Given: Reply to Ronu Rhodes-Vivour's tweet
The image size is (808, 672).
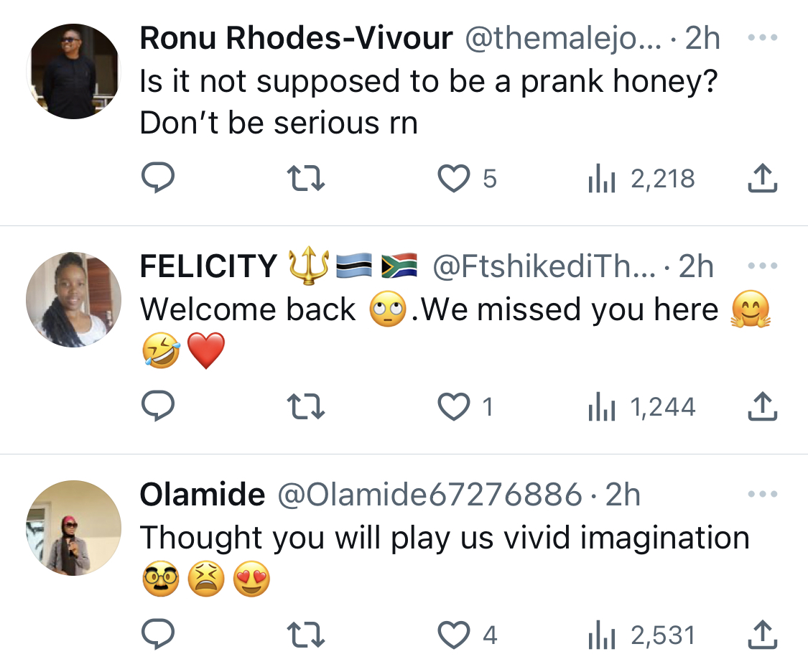Looking at the screenshot, I should click(x=158, y=177).
